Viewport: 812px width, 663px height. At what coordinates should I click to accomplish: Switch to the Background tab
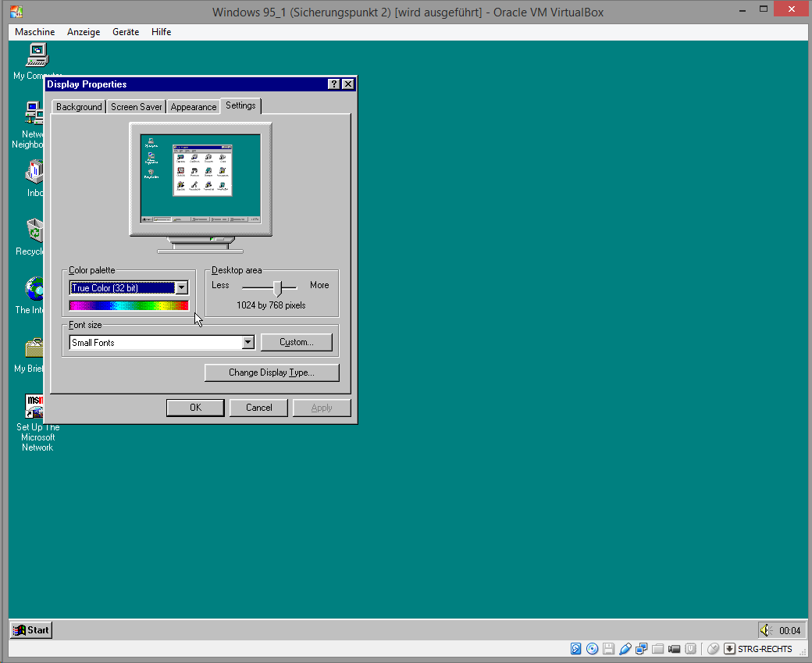(79, 107)
